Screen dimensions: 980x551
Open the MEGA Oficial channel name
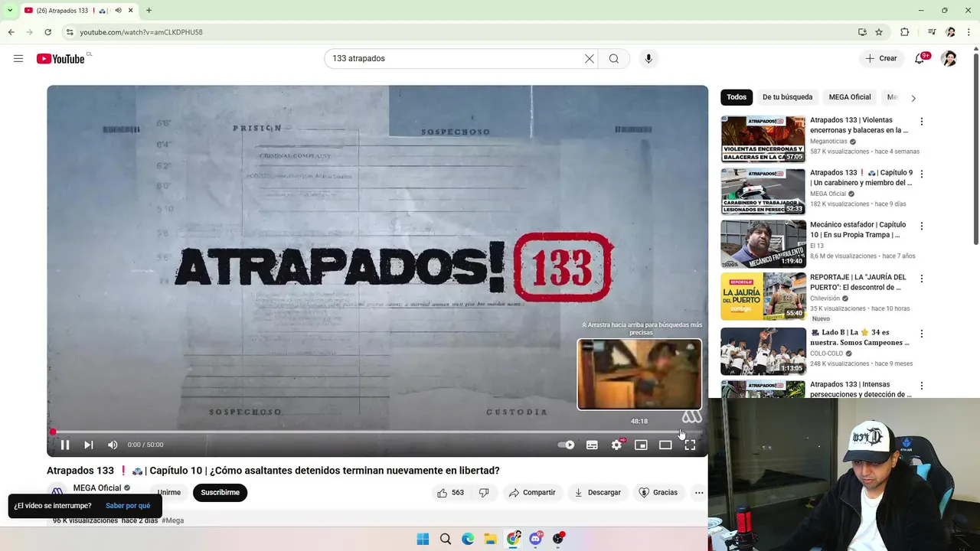(x=97, y=488)
